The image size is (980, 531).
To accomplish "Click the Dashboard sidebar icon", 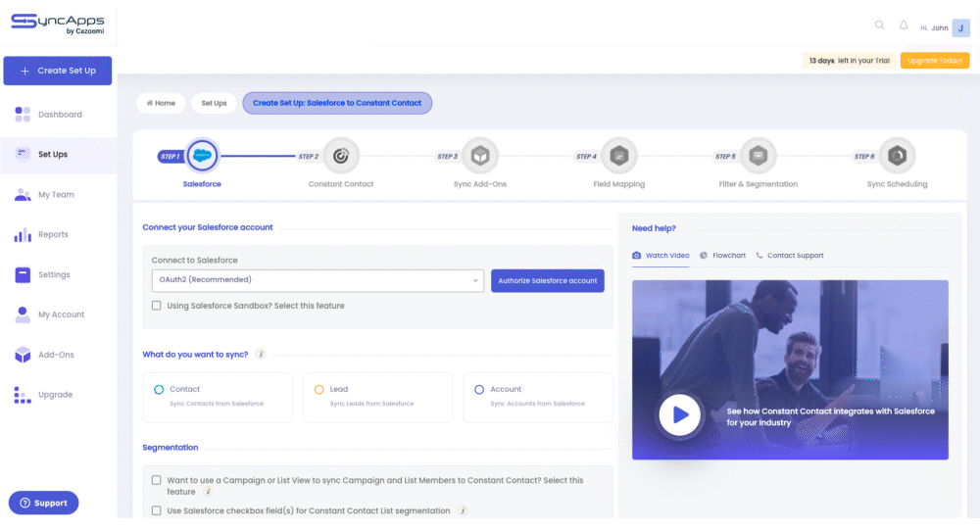I will (x=23, y=115).
